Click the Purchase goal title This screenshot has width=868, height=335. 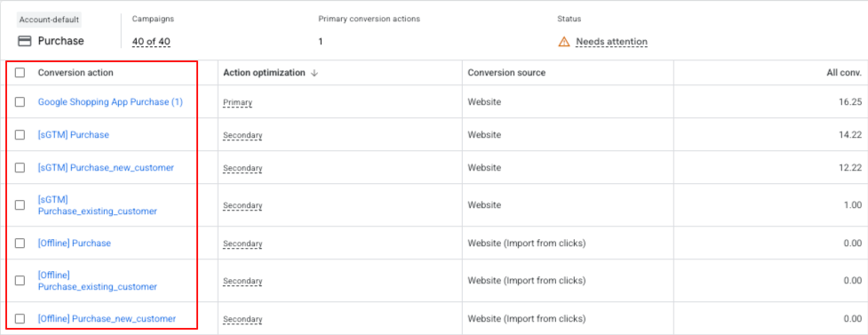pyautogui.click(x=61, y=42)
